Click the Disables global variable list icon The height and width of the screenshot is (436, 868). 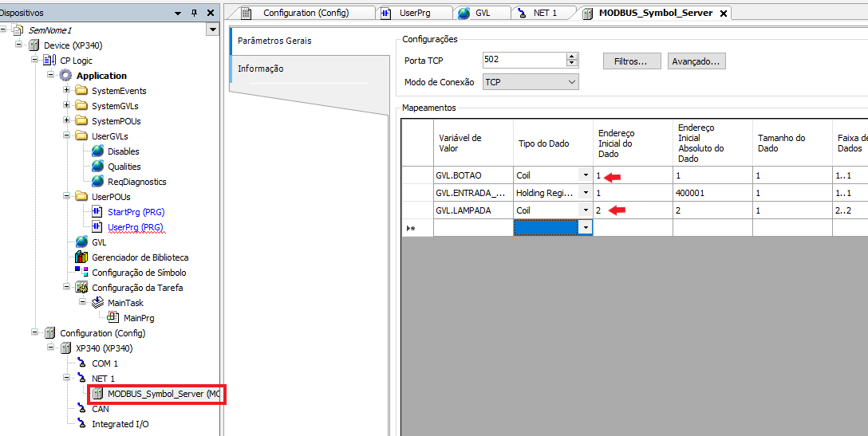(97, 151)
